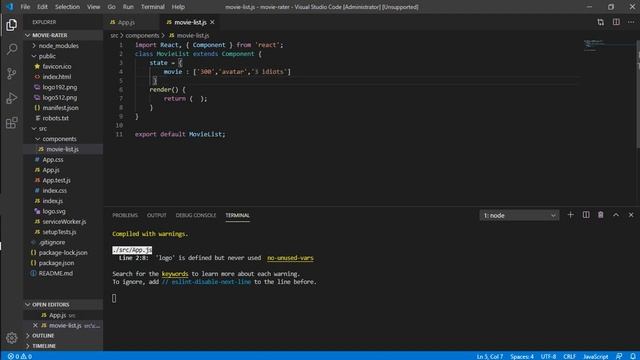Viewport: 640px width, 360px height.
Task: Click feedback icon in status bar
Action: pyautogui.click(x=619, y=356)
